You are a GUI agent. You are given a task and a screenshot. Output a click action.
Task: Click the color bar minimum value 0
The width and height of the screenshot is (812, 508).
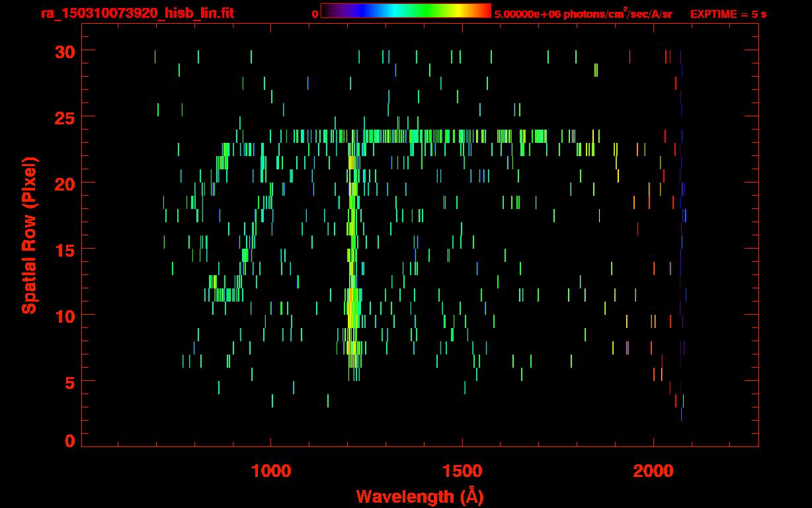(315, 14)
